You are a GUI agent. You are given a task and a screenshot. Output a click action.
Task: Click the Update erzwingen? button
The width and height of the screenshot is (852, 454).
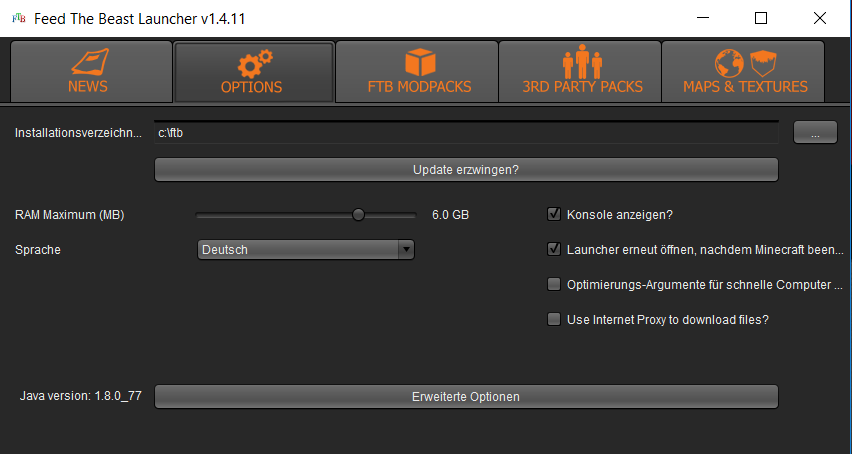pos(466,170)
